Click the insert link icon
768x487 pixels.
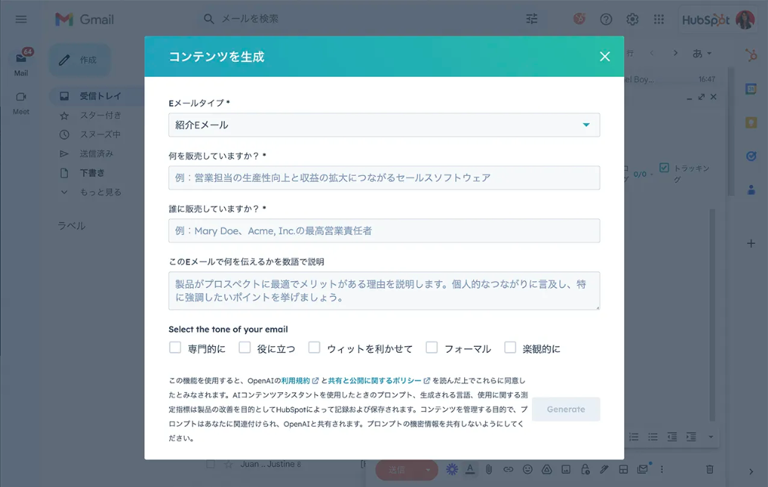click(508, 469)
